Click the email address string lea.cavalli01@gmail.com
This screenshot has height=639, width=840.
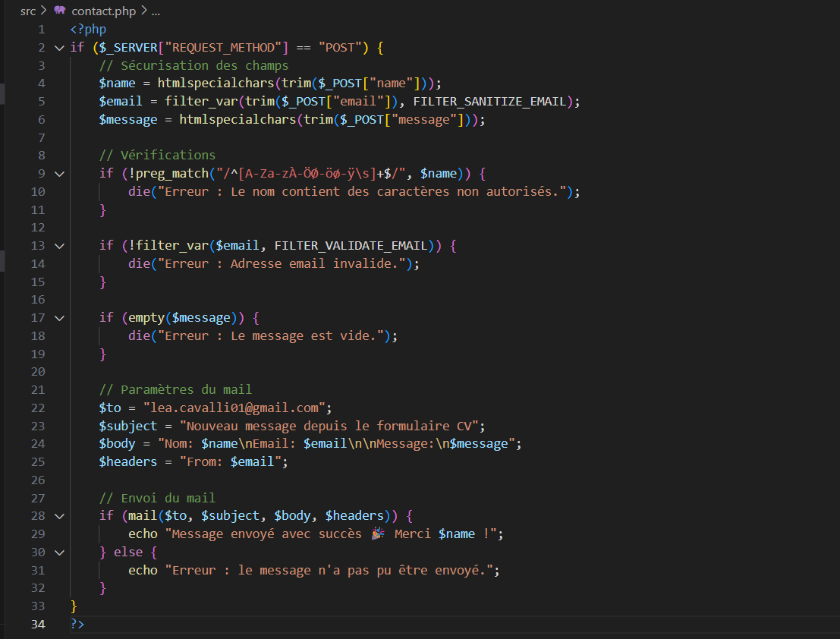pos(234,408)
